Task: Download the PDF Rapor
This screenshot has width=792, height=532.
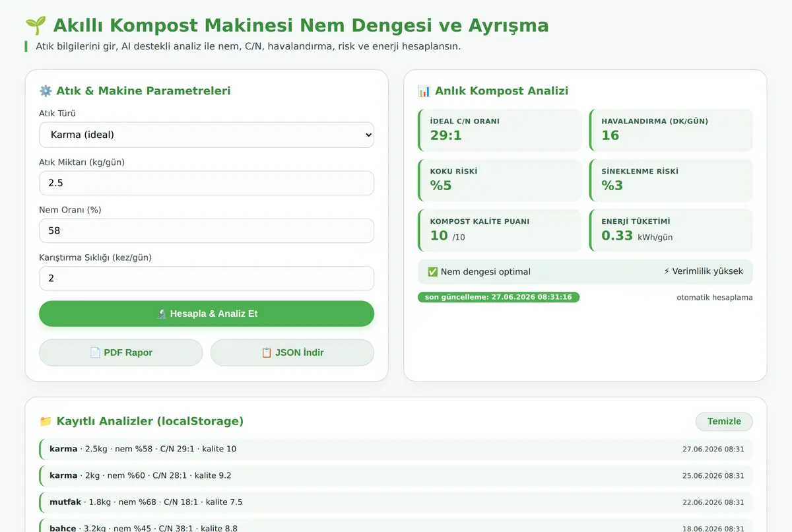Action: click(x=121, y=352)
